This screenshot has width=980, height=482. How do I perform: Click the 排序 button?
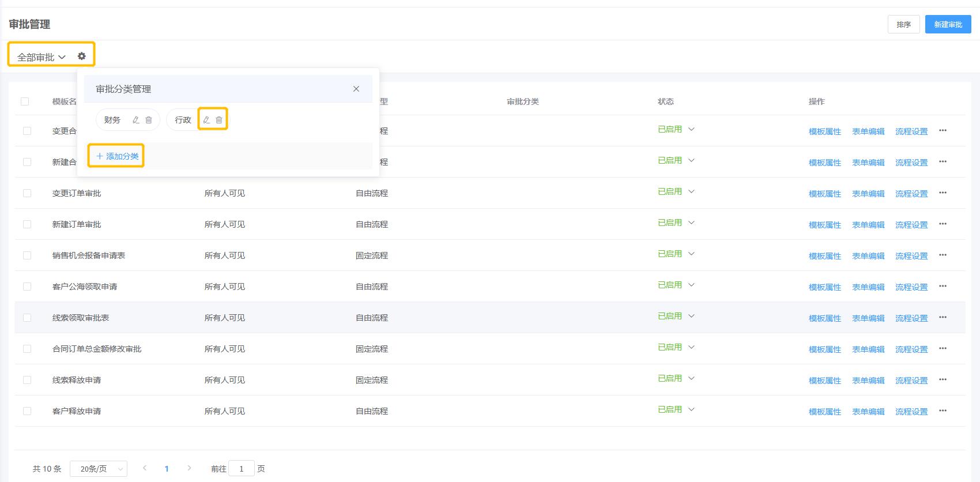click(903, 24)
